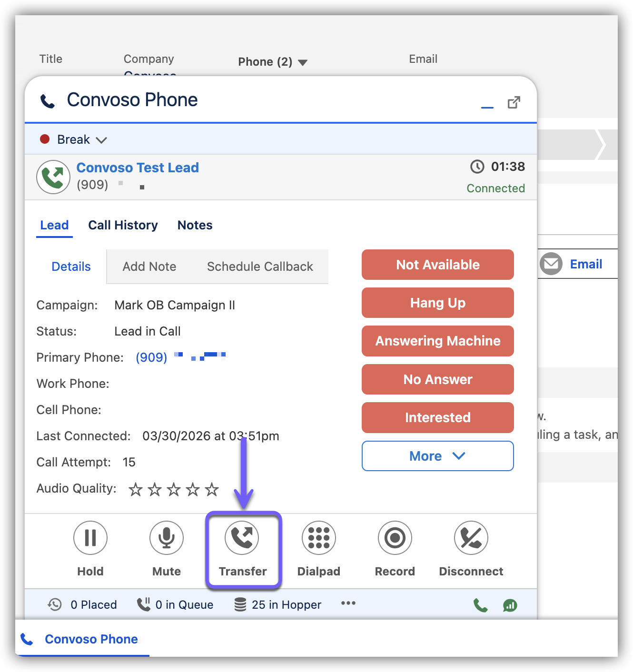
Task: Click the Transfer call icon
Action: pyautogui.click(x=242, y=538)
